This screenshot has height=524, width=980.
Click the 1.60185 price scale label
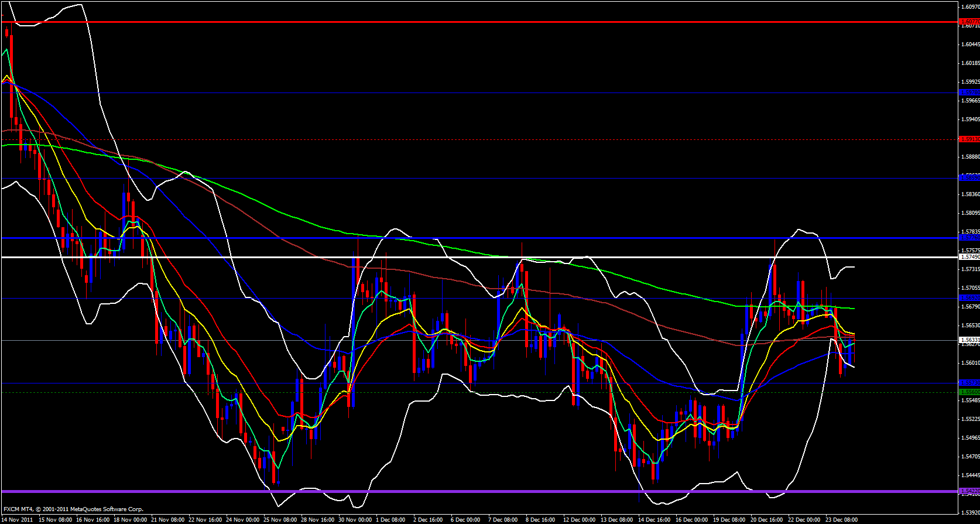pyautogui.click(x=970, y=63)
